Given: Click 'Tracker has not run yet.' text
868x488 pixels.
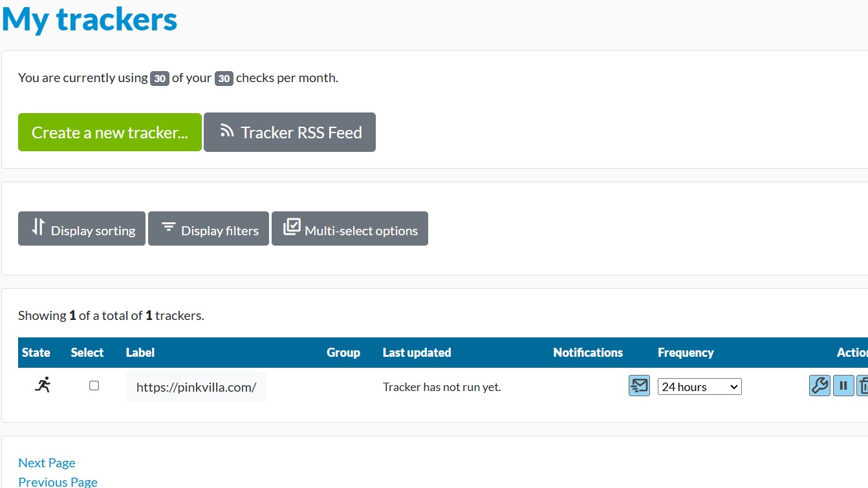Looking at the screenshot, I should pyautogui.click(x=442, y=387).
